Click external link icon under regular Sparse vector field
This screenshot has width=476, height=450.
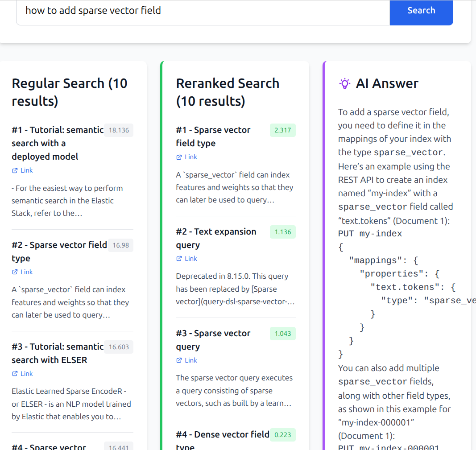(15, 272)
